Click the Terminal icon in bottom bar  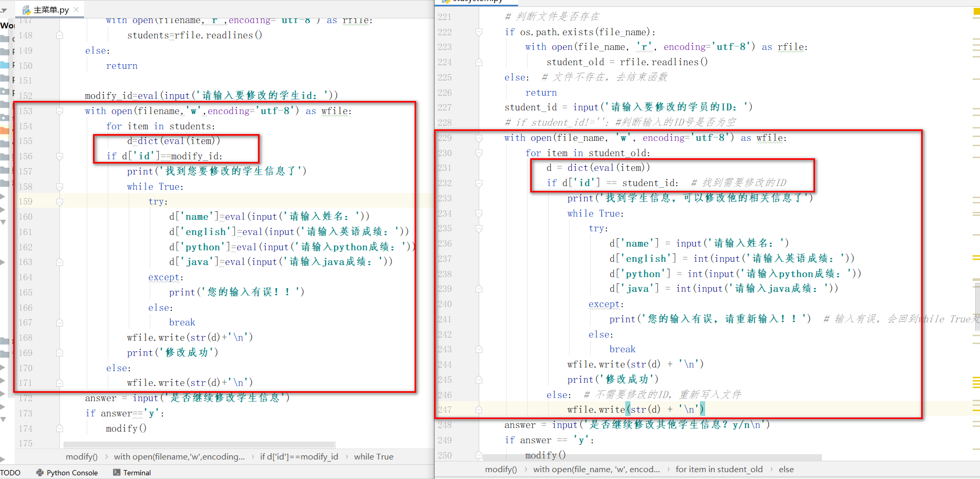[117, 473]
